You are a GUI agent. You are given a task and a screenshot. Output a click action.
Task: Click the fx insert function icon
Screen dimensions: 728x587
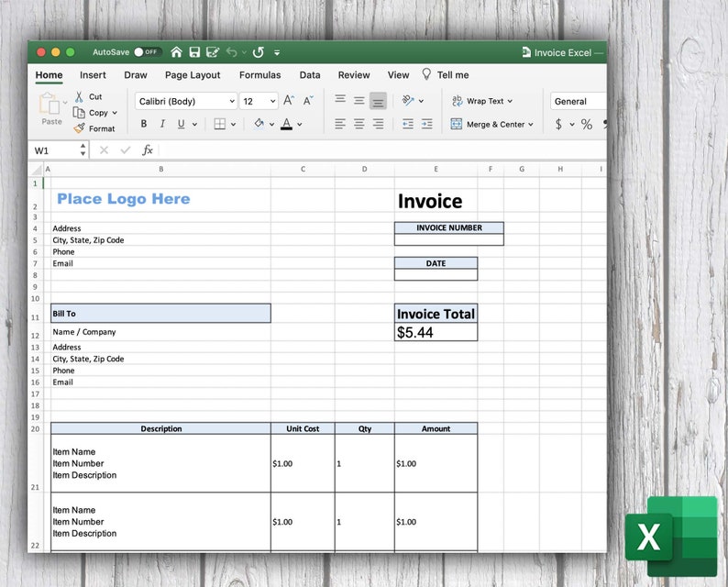148,150
